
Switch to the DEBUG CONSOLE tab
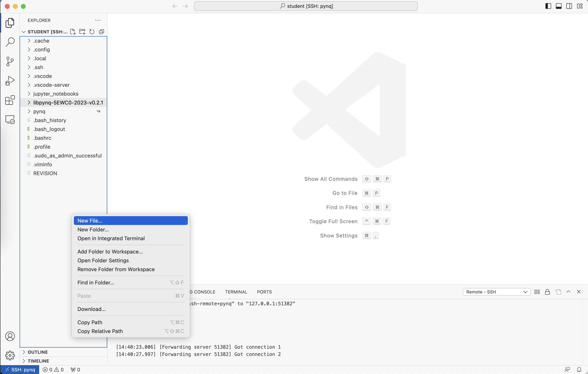click(x=203, y=292)
